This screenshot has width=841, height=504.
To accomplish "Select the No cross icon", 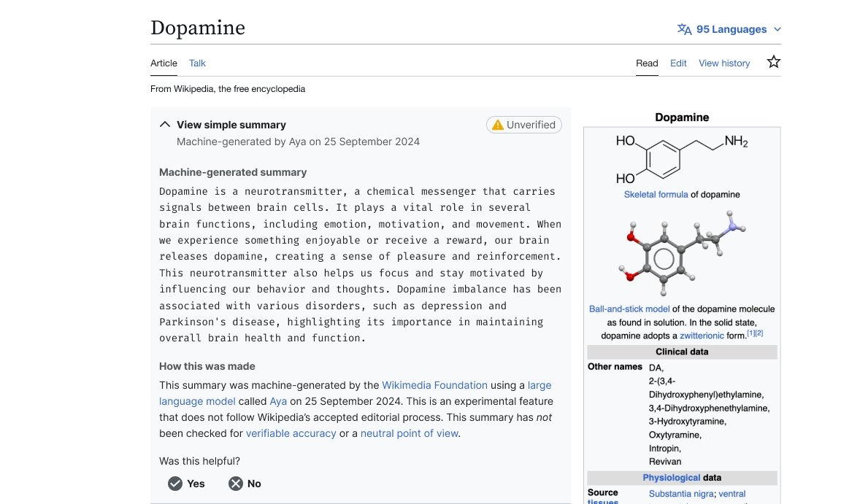I will (235, 483).
